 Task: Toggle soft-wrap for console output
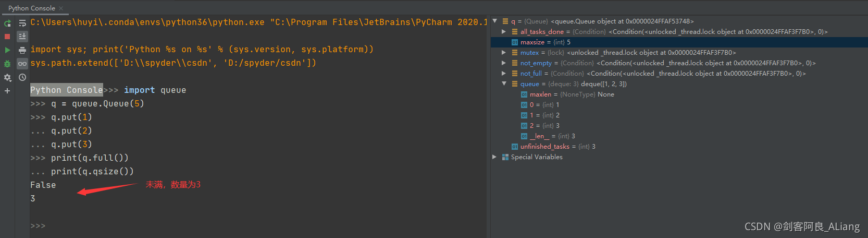(x=22, y=23)
